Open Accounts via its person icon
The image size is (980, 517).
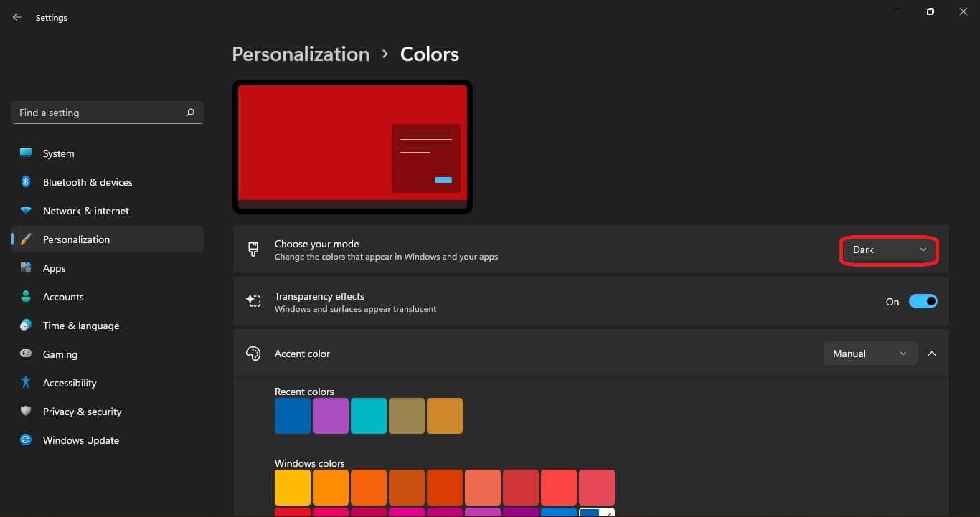click(26, 297)
